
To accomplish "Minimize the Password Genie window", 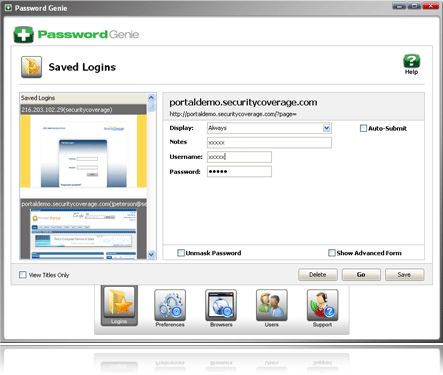I will [x=399, y=6].
